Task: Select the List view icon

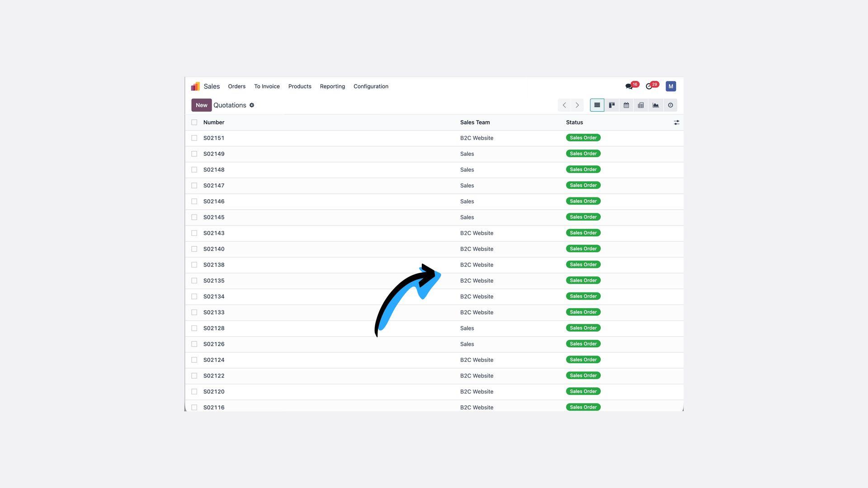Action: pos(597,105)
